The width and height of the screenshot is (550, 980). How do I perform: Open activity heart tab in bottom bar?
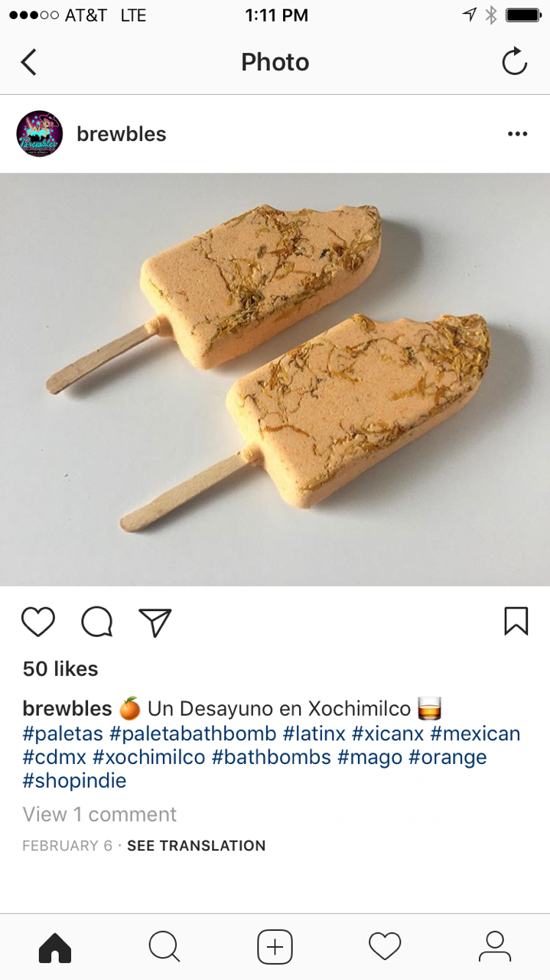tap(385, 947)
